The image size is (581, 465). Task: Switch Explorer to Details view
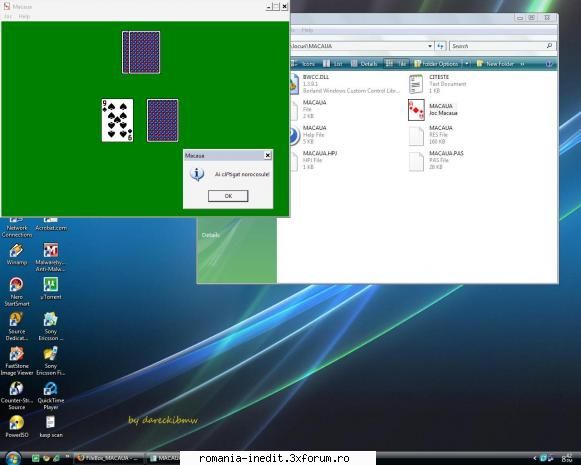[364, 64]
